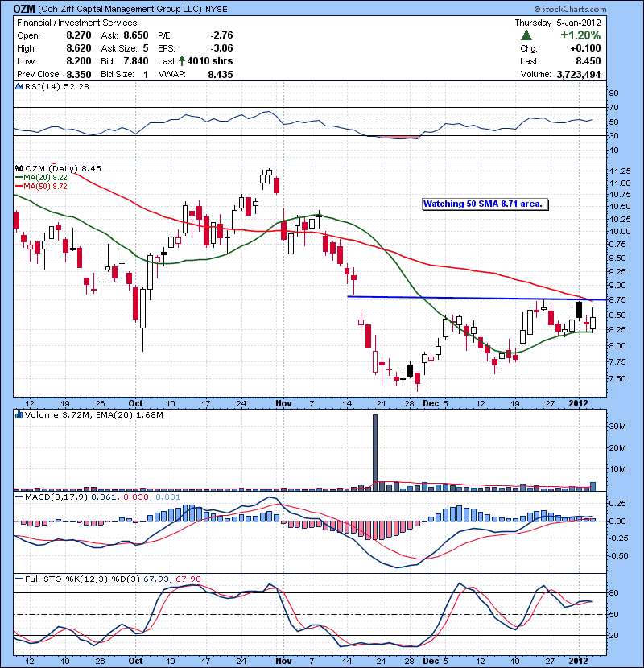
Task: Click the Thursday 5-Jan-2012 date
Action: [x=558, y=23]
